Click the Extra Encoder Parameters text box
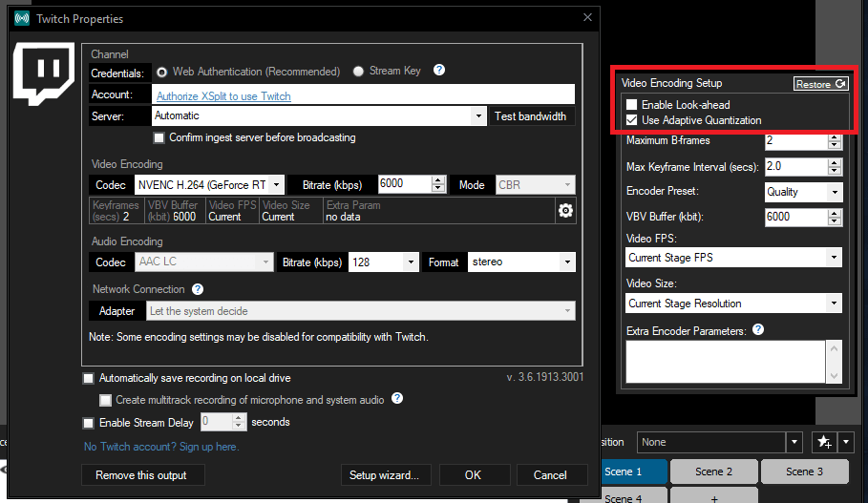Screen dimensions: 868x503 click(x=725, y=362)
